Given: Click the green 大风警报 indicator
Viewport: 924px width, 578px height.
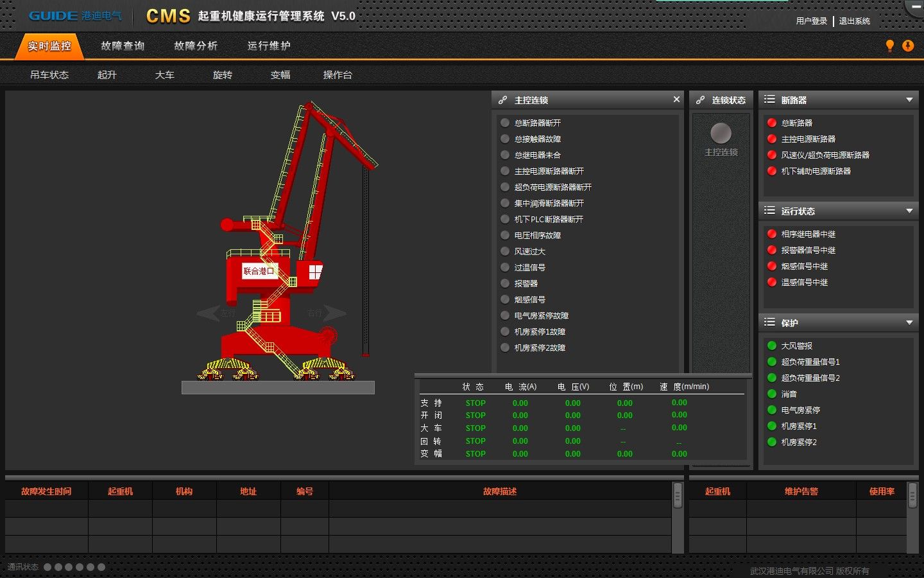Looking at the screenshot, I should tap(772, 346).
